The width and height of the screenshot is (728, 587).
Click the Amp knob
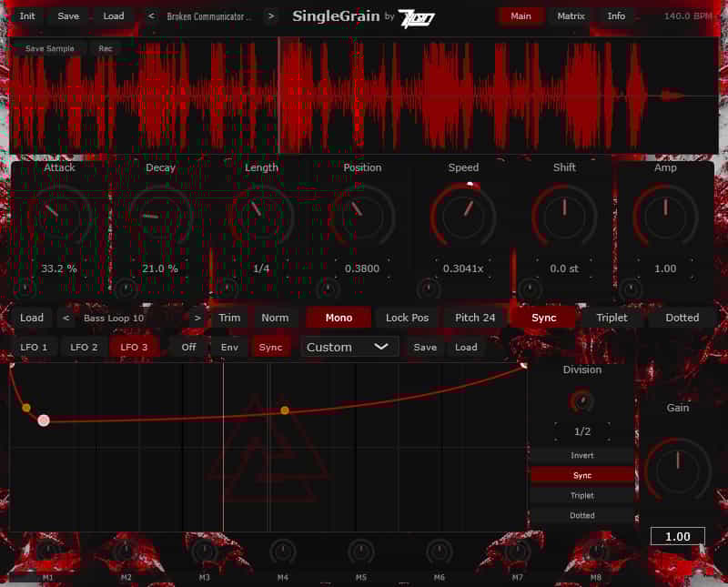click(665, 216)
